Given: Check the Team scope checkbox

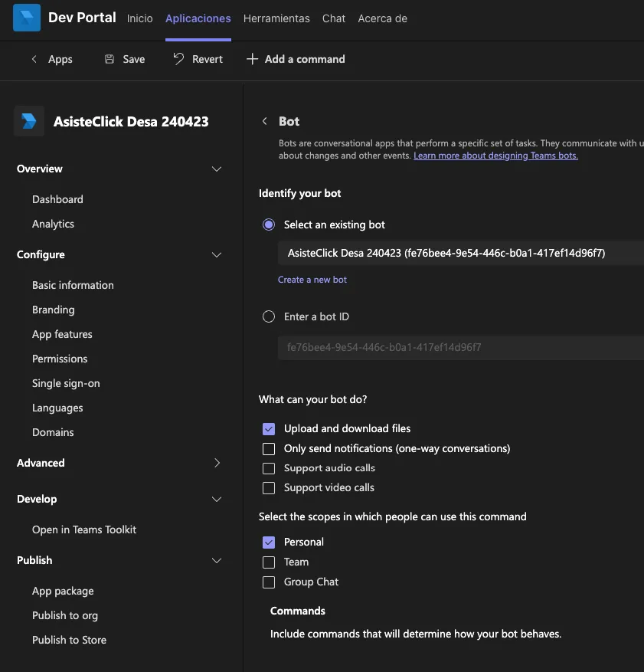Looking at the screenshot, I should [269, 562].
